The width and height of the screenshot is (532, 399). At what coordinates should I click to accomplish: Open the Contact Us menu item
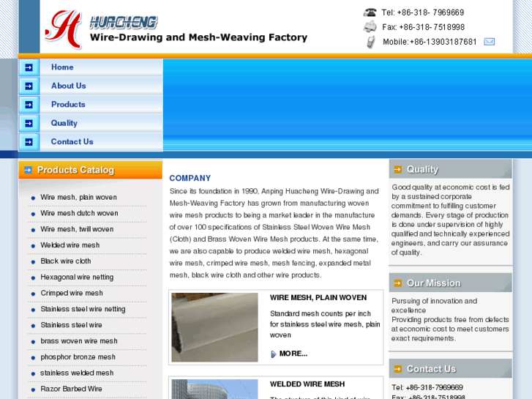(x=72, y=142)
